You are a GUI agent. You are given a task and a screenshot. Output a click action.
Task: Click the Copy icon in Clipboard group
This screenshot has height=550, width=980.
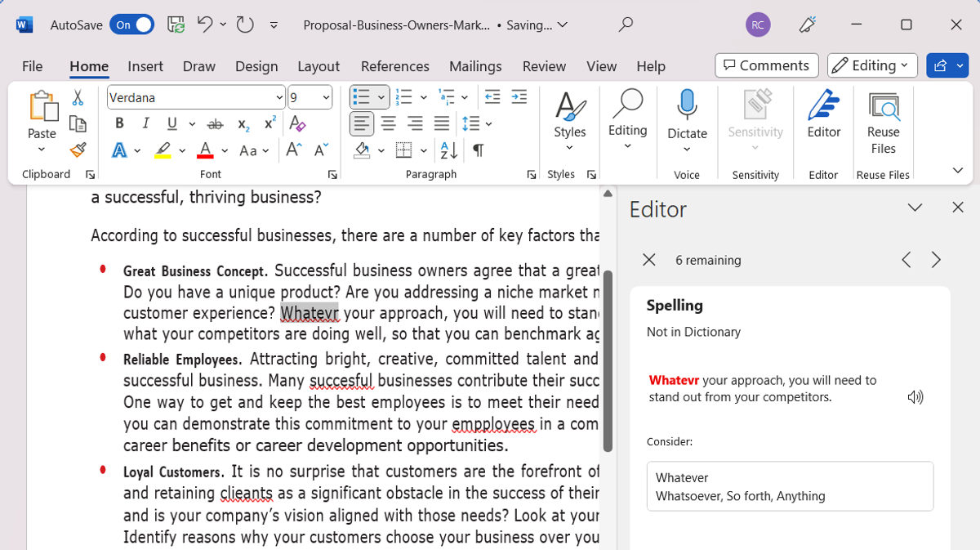78,123
